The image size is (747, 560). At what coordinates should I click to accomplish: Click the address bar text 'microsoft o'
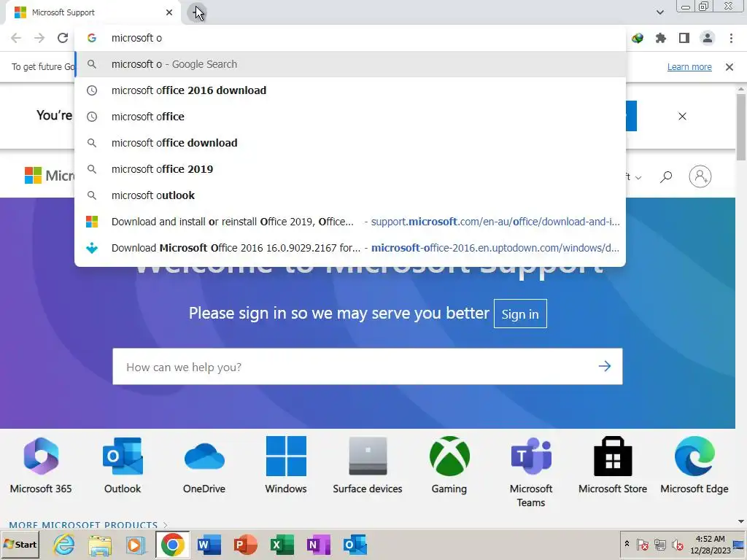tap(136, 38)
